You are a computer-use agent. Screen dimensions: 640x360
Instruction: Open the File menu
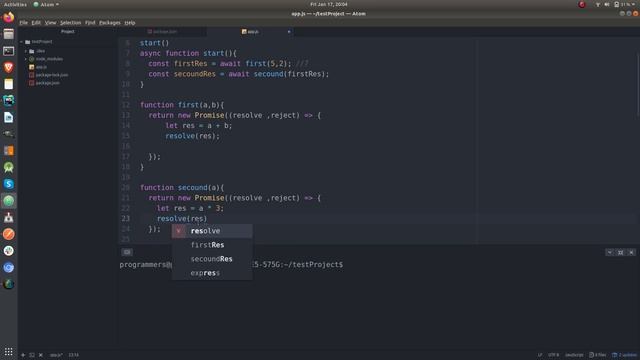tap(24, 23)
